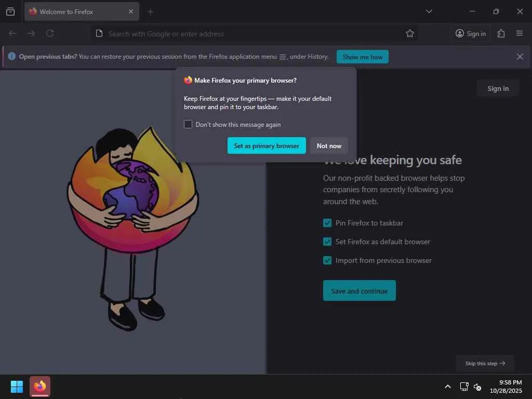This screenshot has width=532, height=399.
Task: Open a new tab with plus icon
Action: coord(151,12)
